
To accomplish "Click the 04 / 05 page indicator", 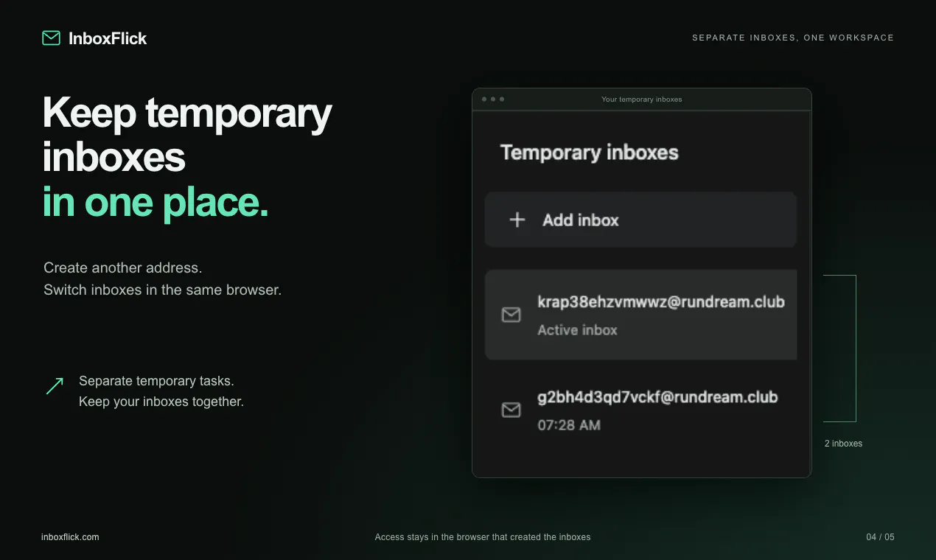I will 880,537.
